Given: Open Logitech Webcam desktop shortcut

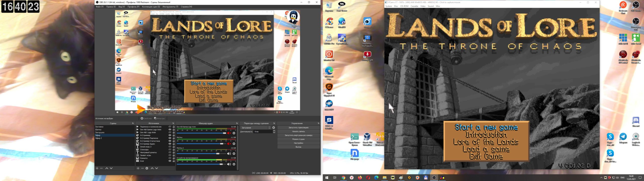Looking at the screenshot, I should [x=636, y=139].
